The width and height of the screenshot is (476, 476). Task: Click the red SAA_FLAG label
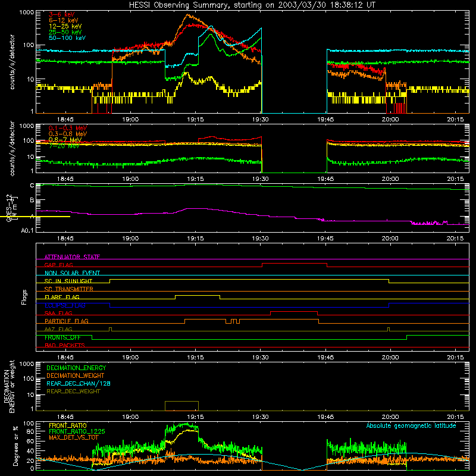[x=58, y=313]
